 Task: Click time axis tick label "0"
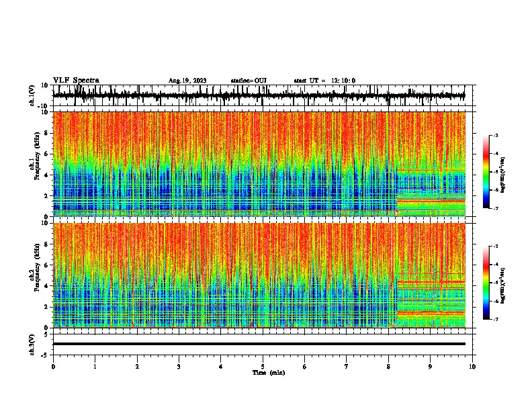[x=53, y=367]
